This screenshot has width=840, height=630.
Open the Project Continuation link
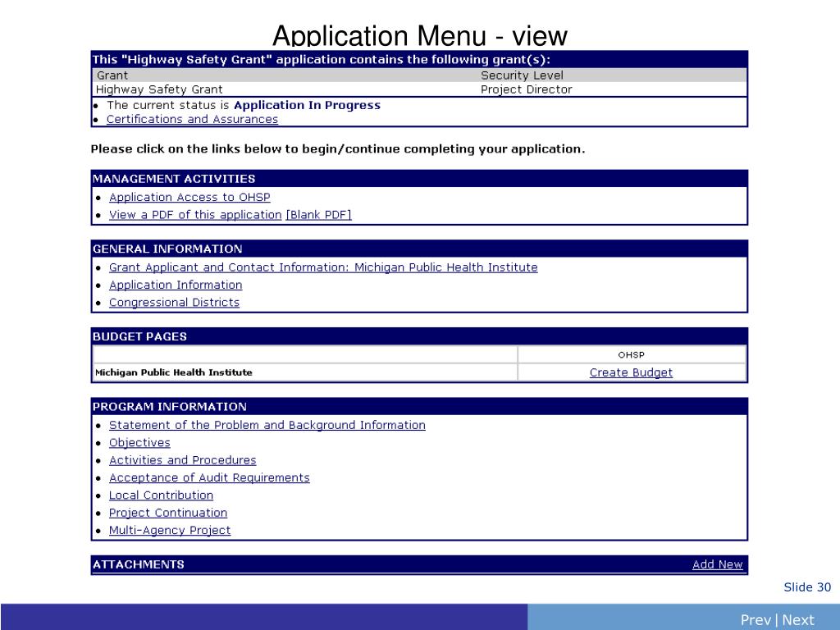(168, 513)
